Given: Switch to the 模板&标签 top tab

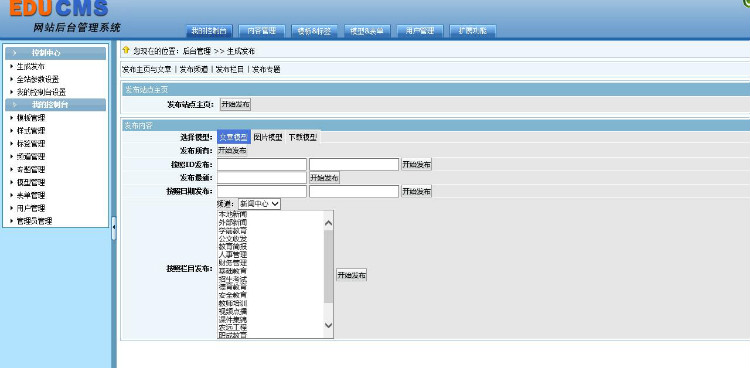Looking at the screenshot, I should point(314,31).
